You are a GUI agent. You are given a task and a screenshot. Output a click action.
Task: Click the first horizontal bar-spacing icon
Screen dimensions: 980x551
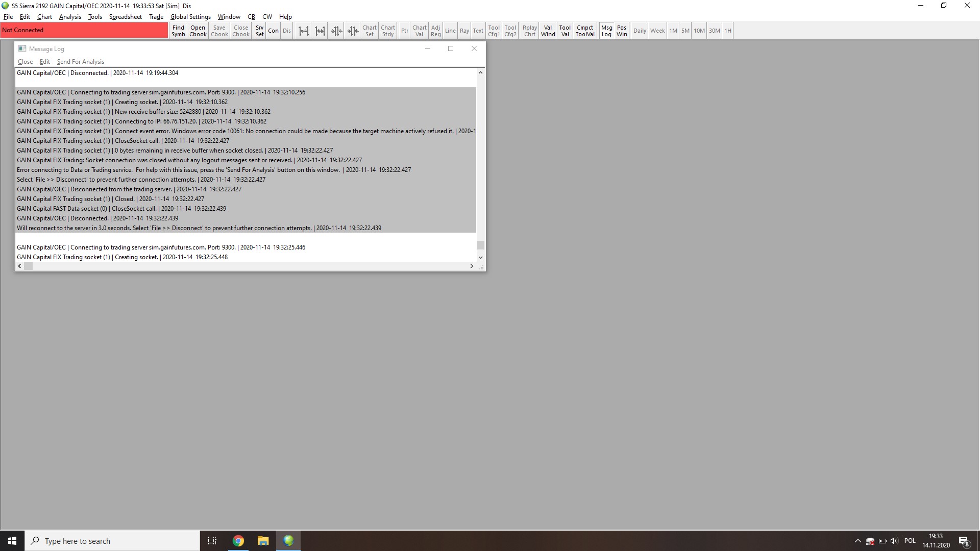(304, 31)
